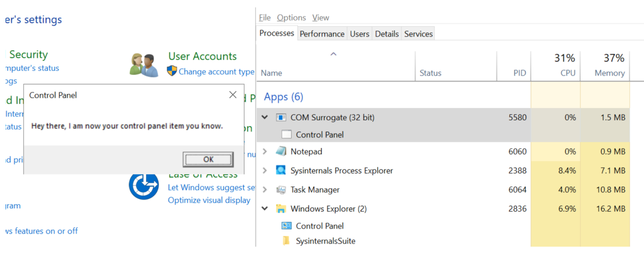Click the COM Surrogate process icon

click(281, 118)
